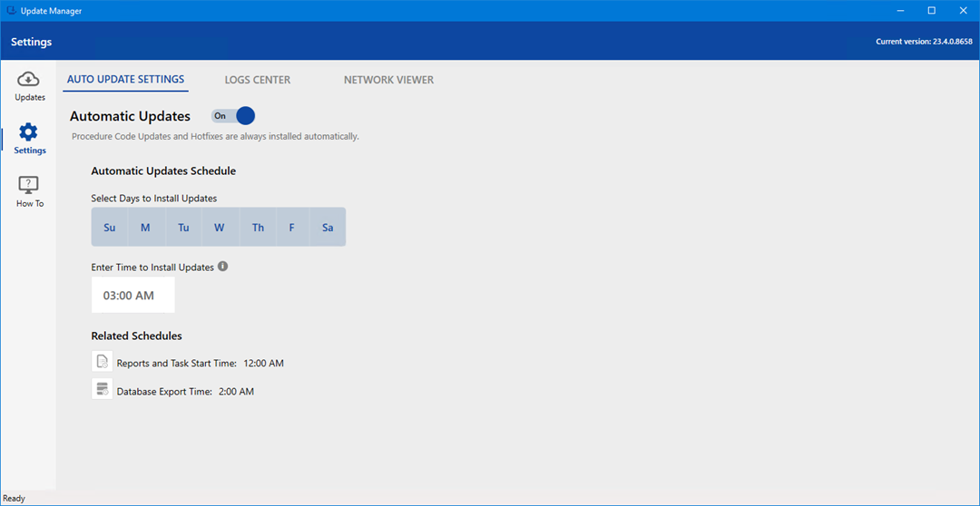The image size is (980, 506).
Task: Toggle Monday (M) install day
Action: pos(145,228)
